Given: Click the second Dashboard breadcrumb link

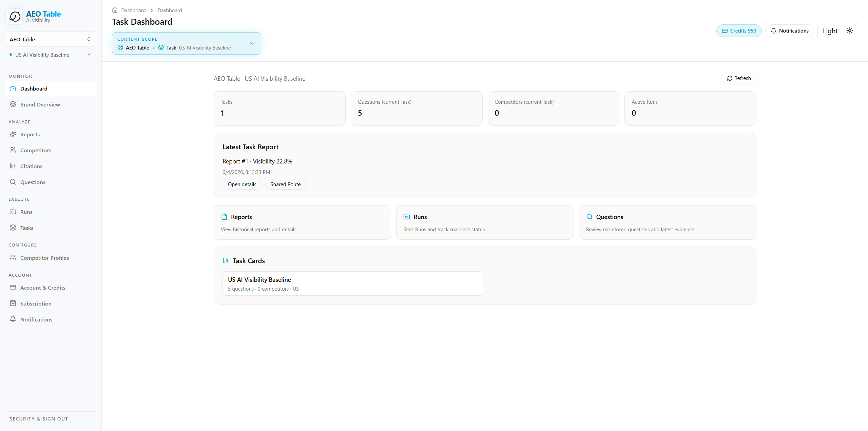Looking at the screenshot, I should (170, 11).
